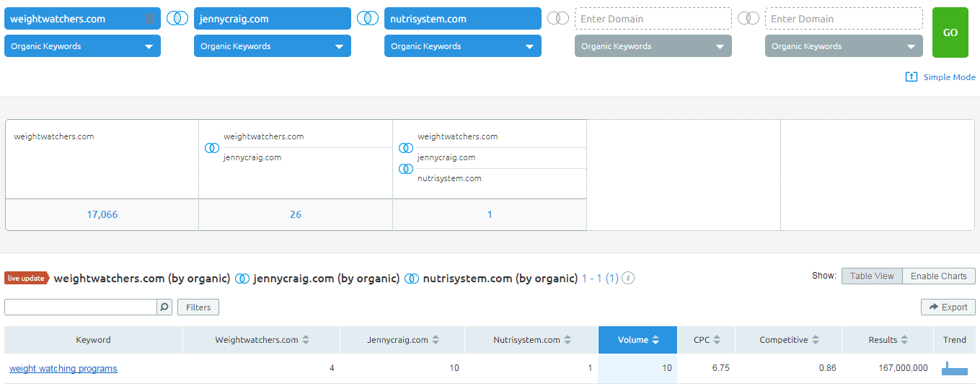Viewport: 980px width, 389px height.
Task: Click the count 1 under three domains
Action: pos(490,214)
